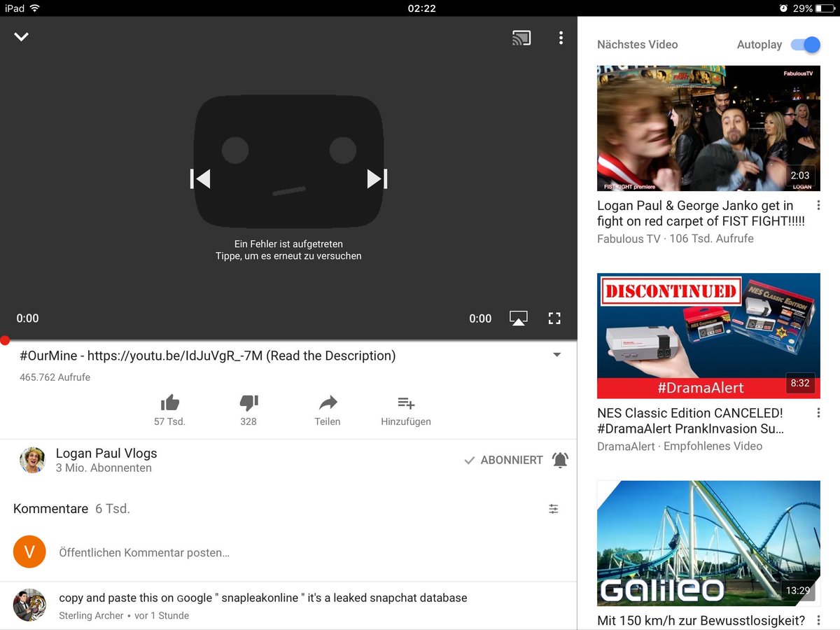
Task: Open Logan Paul Vlogs channel avatar
Action: tap(32, 460)
